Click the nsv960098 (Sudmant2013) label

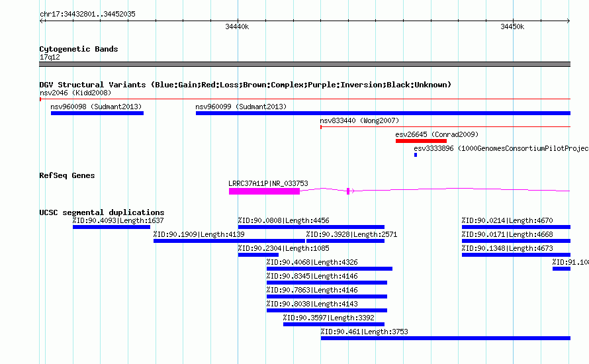96,107
